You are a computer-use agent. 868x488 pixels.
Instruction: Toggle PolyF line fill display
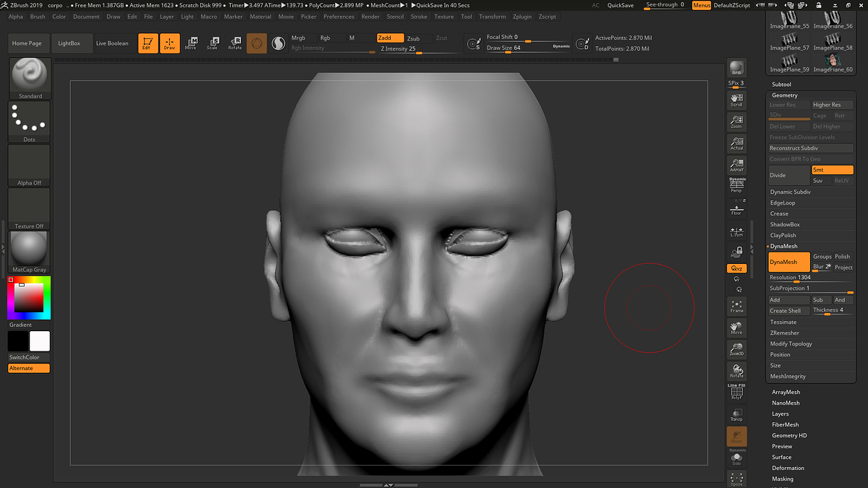click(736, 393)
